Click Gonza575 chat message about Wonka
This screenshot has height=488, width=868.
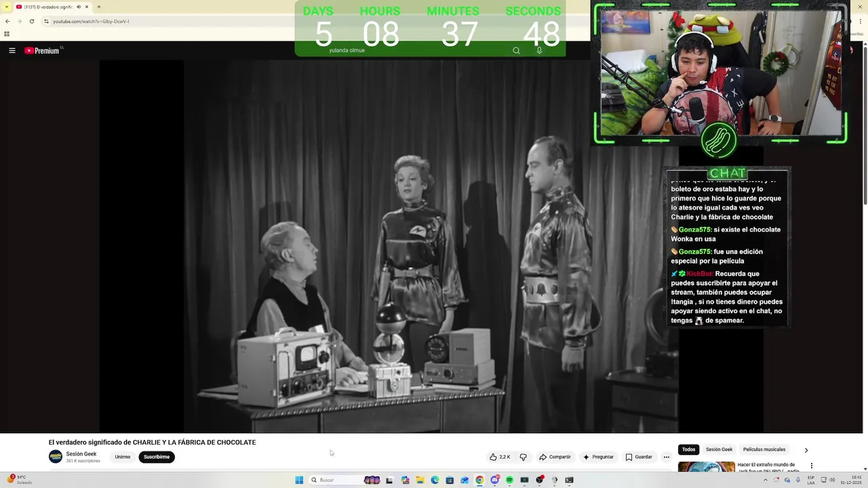(726, 234)
